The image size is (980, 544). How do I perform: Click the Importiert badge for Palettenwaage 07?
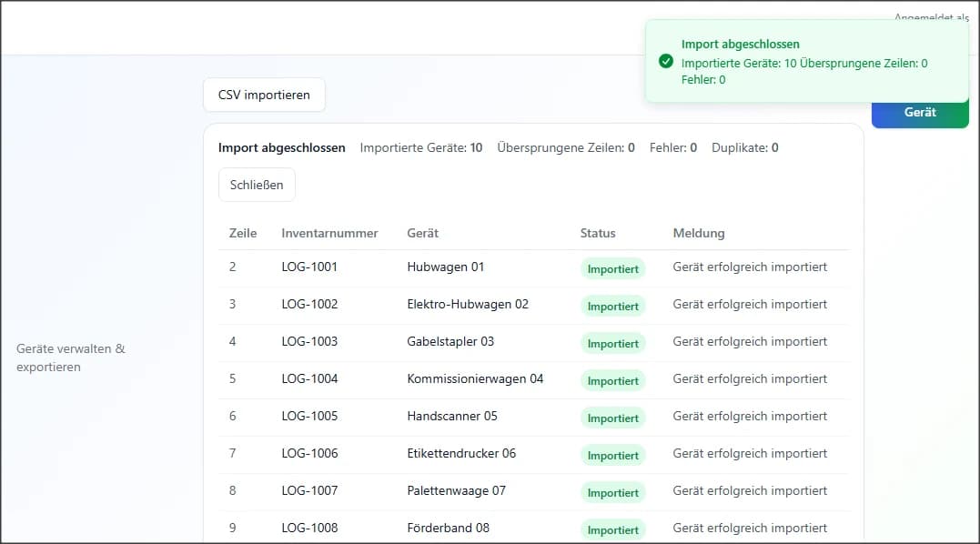click(x=612, y=493)
